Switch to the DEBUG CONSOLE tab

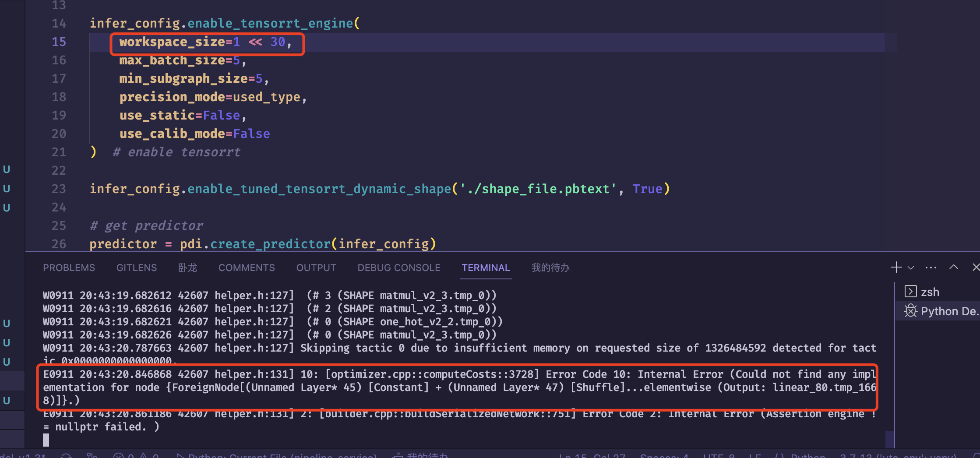tap(399, 268)
